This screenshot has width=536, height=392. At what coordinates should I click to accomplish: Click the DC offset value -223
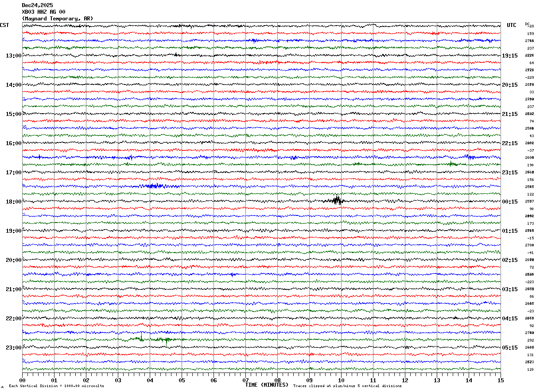coord(529,282)
